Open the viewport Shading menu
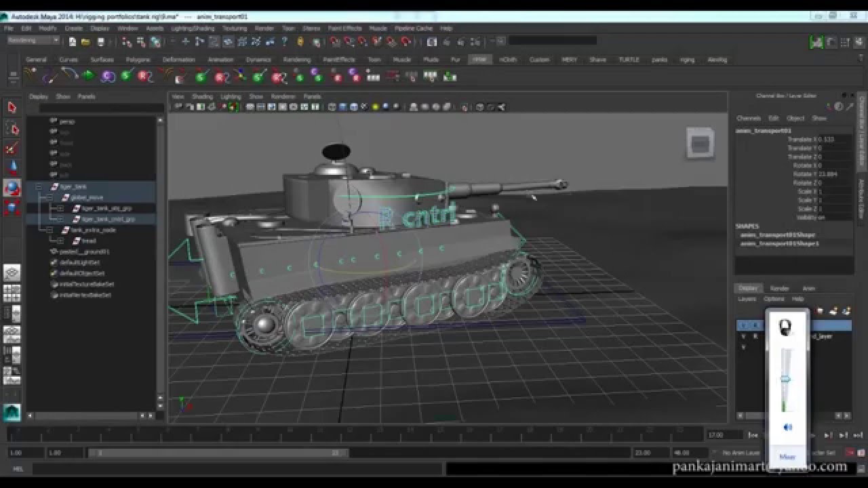The height and width of the screenshot is (488, 868). coord(202,96)
